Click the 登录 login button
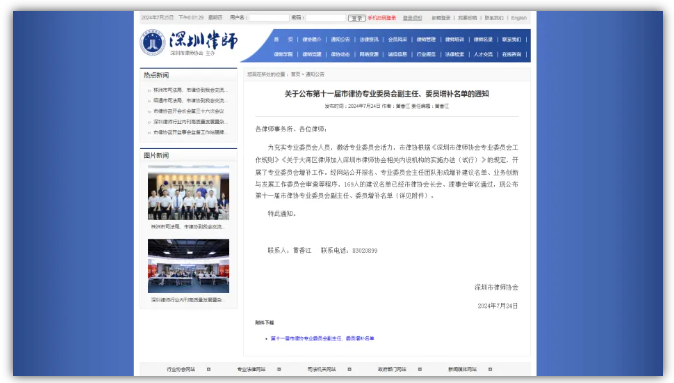 pos(357,18)
